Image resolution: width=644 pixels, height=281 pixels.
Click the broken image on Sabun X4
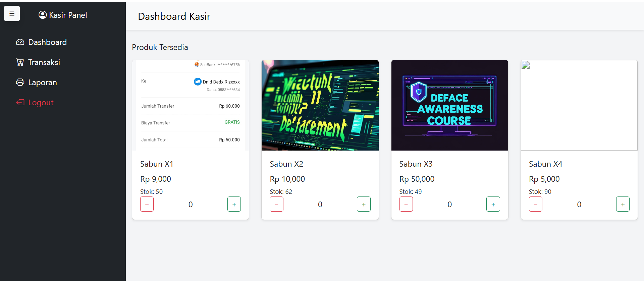pyautogui.click(x=526, y=65)
